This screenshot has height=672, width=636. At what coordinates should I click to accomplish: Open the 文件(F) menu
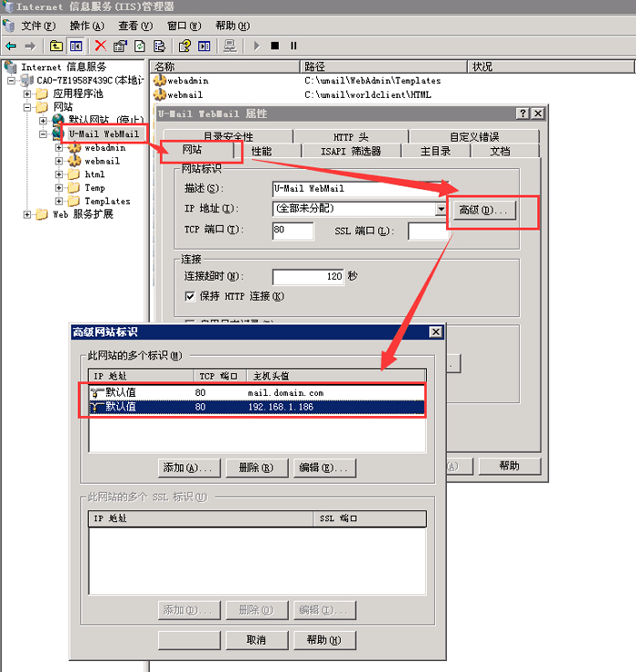point(38,25)
